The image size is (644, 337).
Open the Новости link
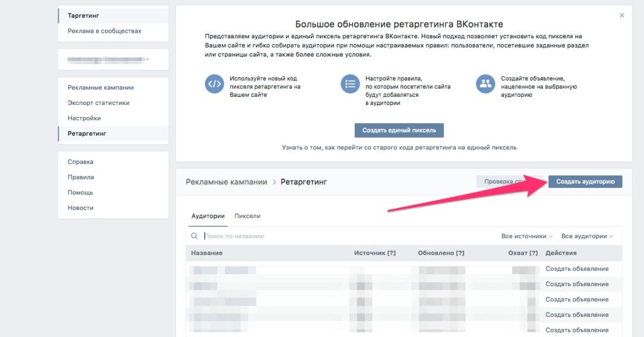click(x=80, y=207)
